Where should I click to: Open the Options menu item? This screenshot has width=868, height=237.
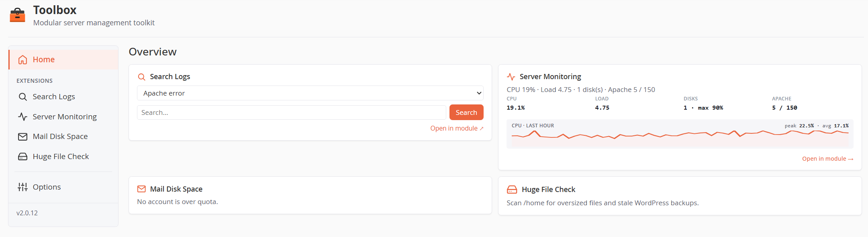click(63, 187)
